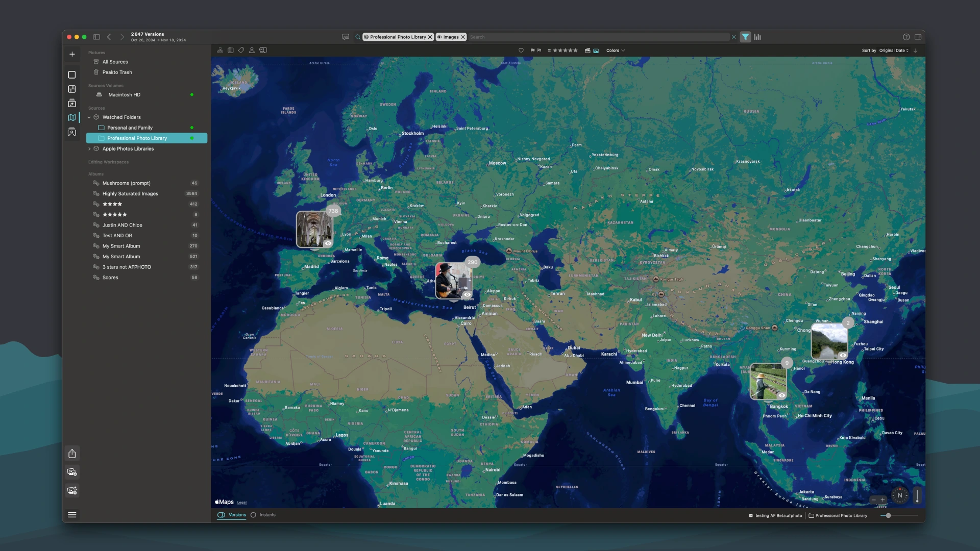This screenshot has height=551, width=980.
Task: Remove the Images search token
Action: point(463,37)
